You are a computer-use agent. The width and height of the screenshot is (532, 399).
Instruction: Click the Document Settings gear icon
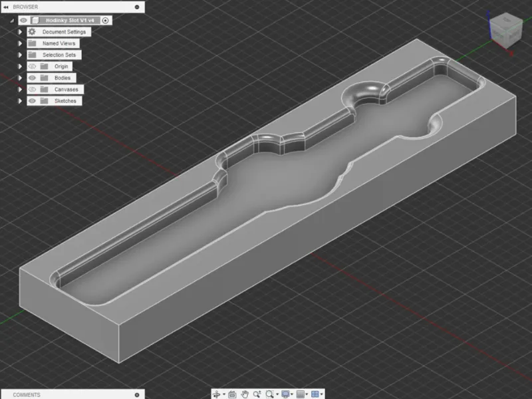32,31
